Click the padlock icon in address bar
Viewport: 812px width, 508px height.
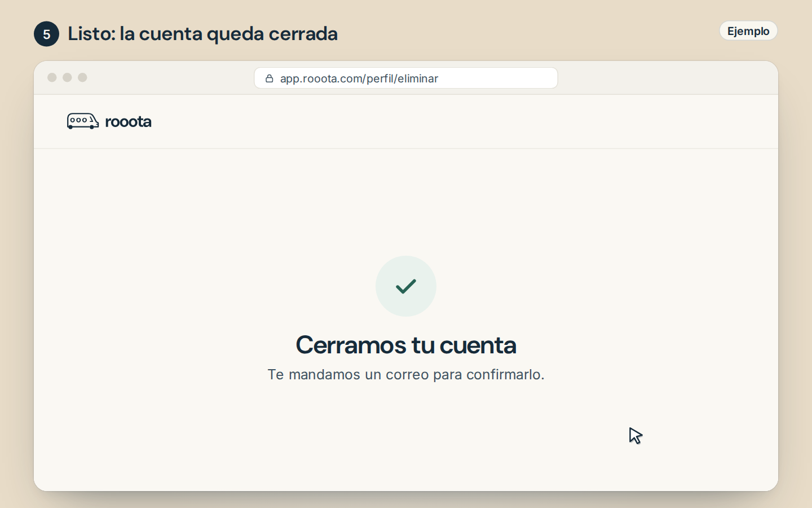point(270,78)
